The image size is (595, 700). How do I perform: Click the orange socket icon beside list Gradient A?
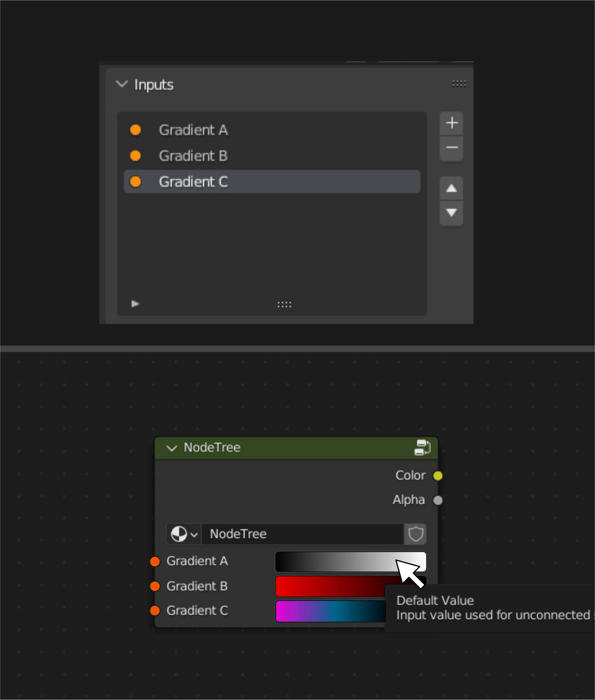136,130
